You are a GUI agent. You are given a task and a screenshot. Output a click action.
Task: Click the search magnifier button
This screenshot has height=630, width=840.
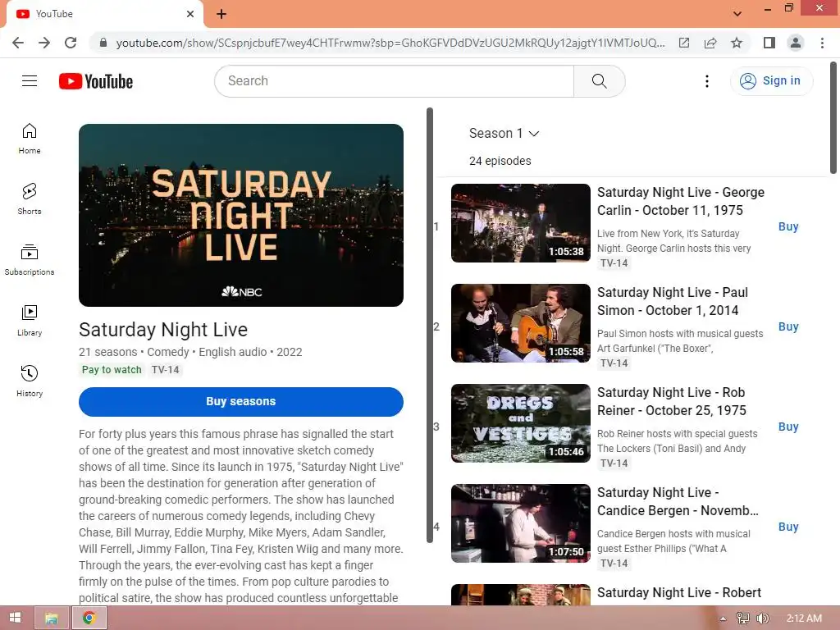pyautogui.click(x=600, y=81)
